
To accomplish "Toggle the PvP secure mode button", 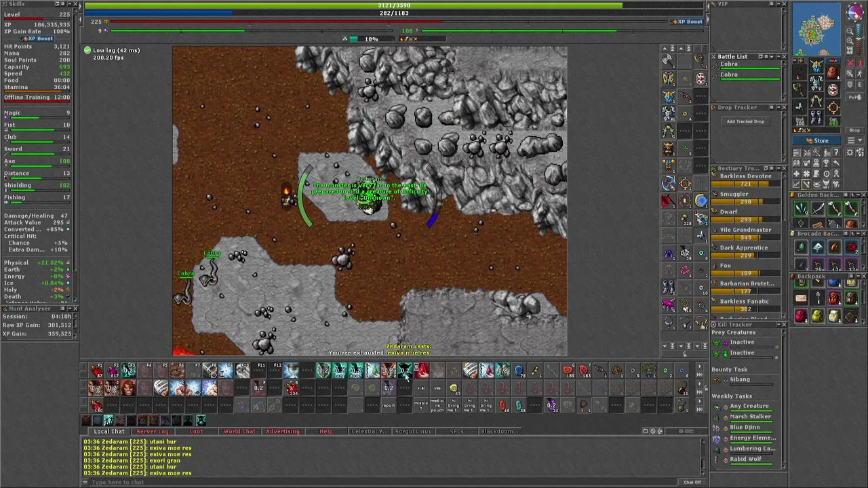I will coord(854,97).
